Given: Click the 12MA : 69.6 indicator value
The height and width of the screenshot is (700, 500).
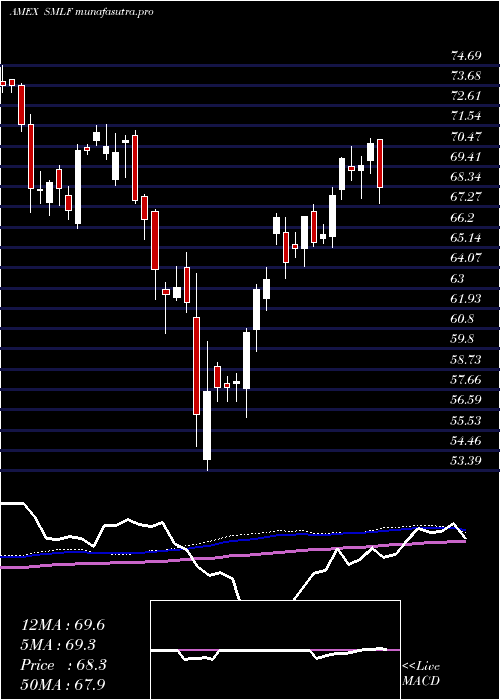Looking at the screenshot, I should (63, 625).
